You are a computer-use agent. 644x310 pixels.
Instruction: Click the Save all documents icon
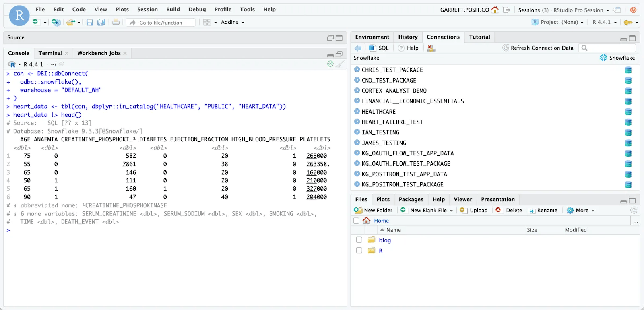(x=101, y=23)
